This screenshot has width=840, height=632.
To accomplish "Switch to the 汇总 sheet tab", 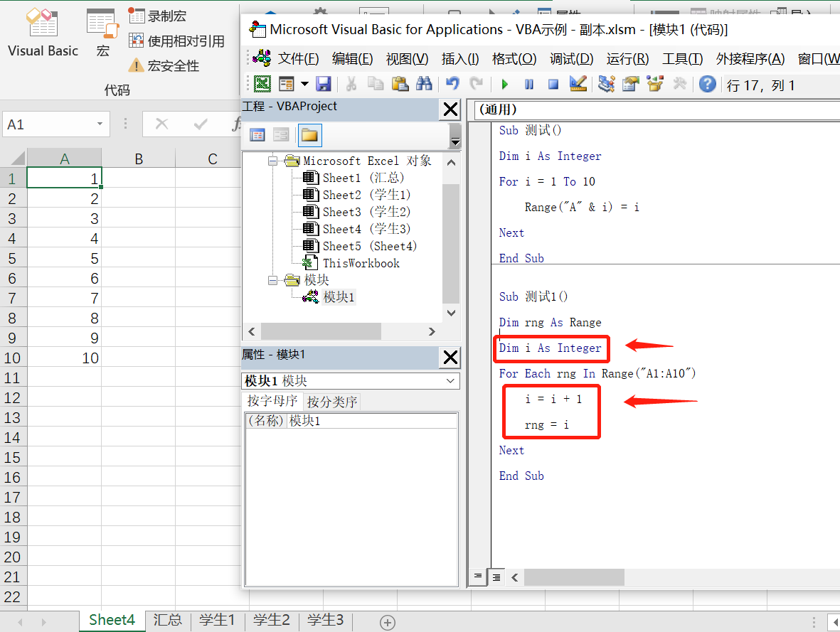I will (167, 619).
